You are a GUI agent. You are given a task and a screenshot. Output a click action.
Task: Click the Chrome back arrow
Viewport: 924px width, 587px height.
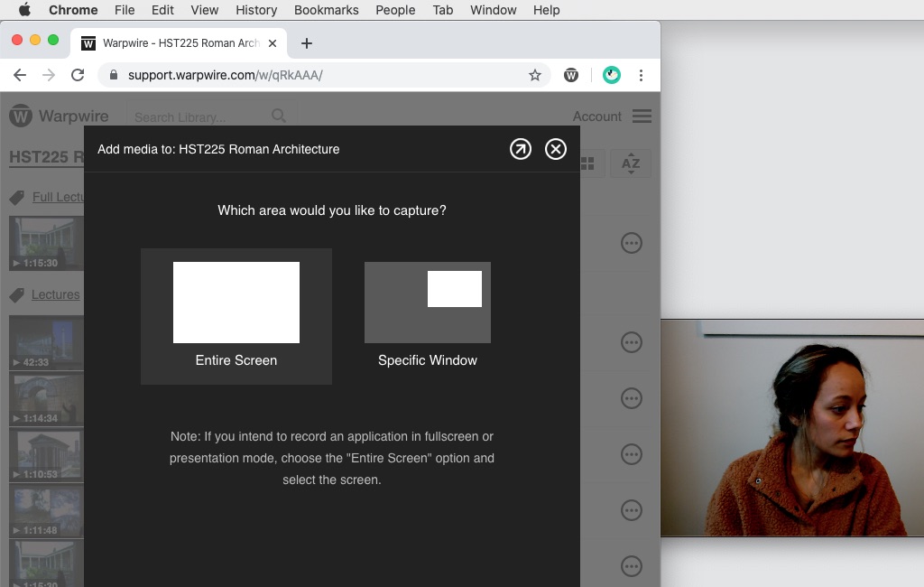click(20, 75)
